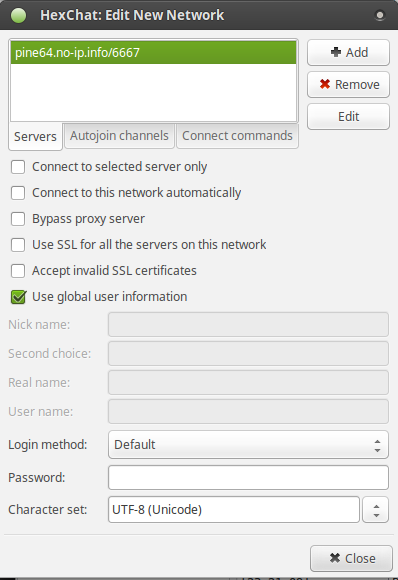The width and height of the screenshot is (398, 580).
Task: Click the UTF-8 (Unicode) character set field
Action: pyautogui.click(x=234, y=510)
